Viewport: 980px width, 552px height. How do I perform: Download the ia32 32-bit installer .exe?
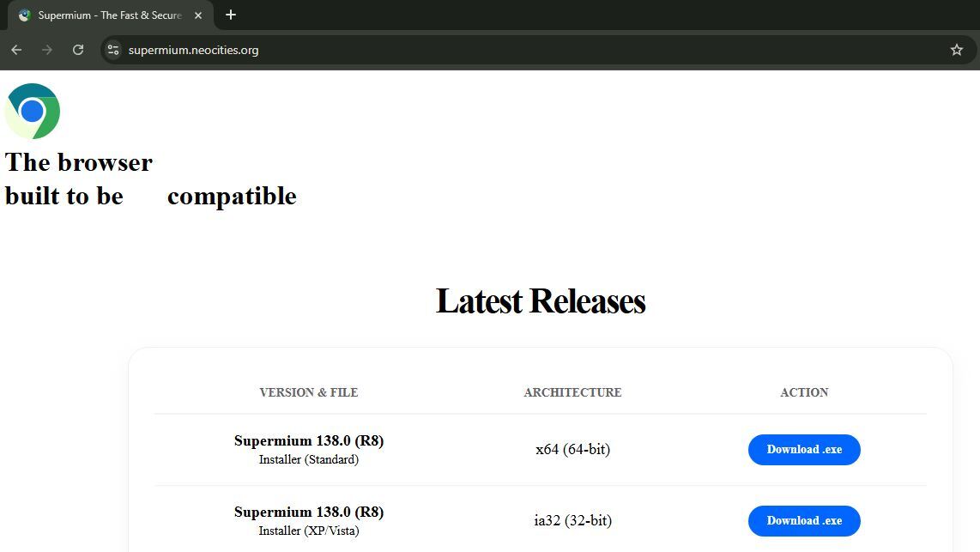[x=804, y=521]
